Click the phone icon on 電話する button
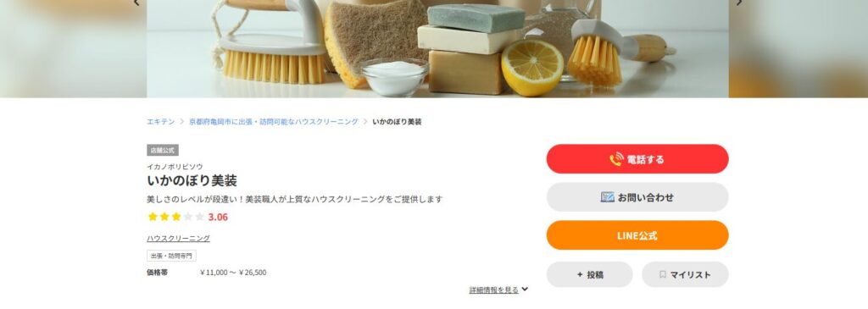 click(616, 159)
